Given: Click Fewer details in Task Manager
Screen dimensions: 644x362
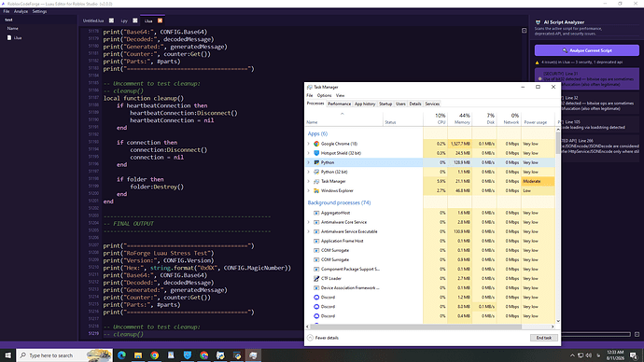Looking at the screenshot, I should tap(323, 338).
